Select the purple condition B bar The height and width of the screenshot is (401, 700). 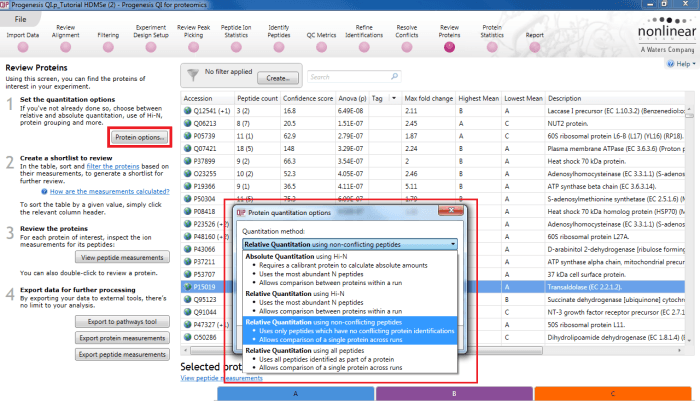(x=454, y=393)
